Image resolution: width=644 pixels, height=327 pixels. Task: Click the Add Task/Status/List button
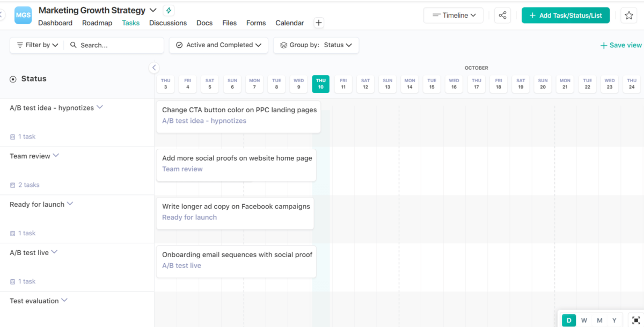tap(565, 15)
